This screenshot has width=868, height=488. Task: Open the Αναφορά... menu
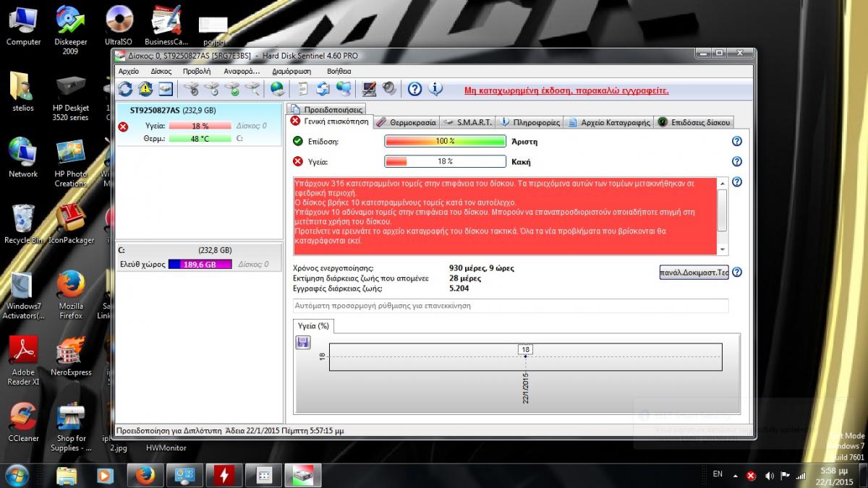[x=242, y=71]
